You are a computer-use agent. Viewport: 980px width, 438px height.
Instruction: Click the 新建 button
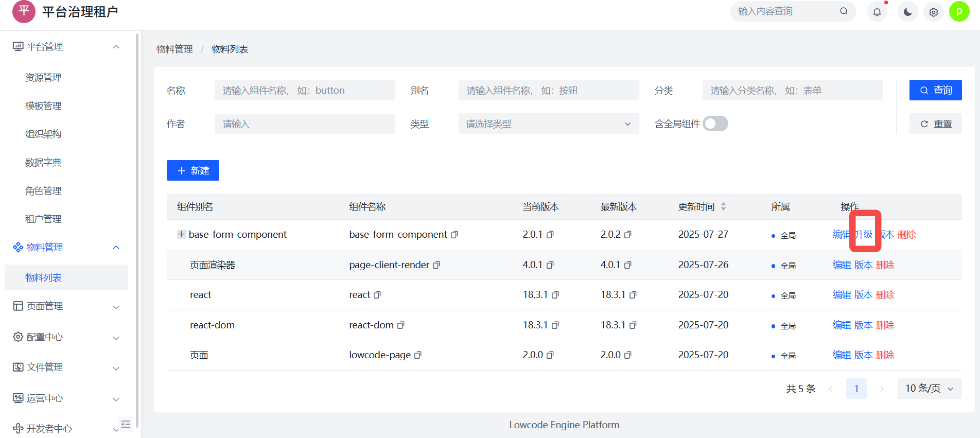193,170
